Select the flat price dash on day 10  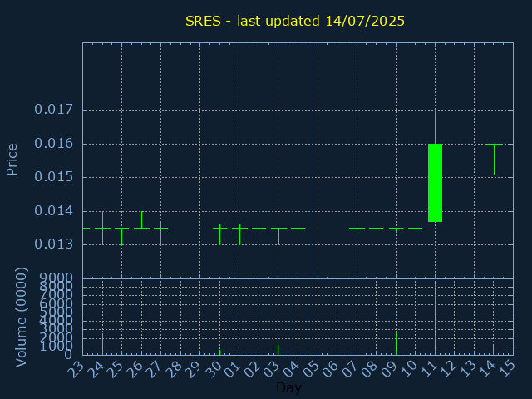(x=416, y=229)
